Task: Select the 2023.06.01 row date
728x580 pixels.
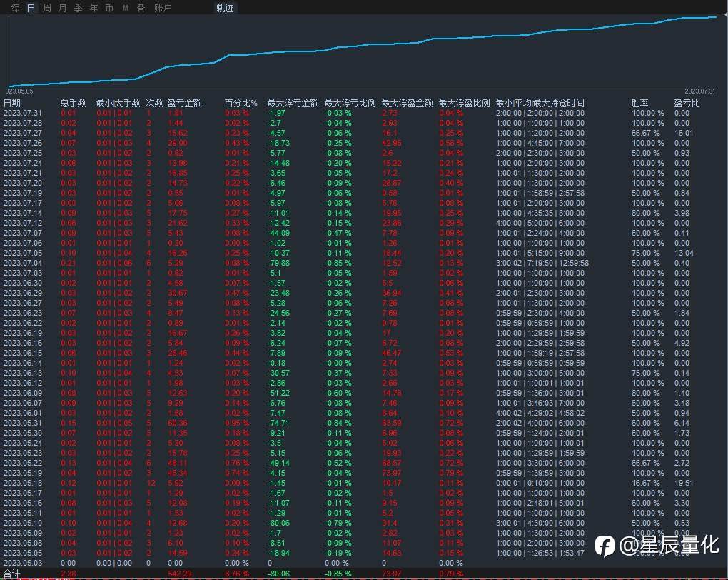Action: point(22,413)
